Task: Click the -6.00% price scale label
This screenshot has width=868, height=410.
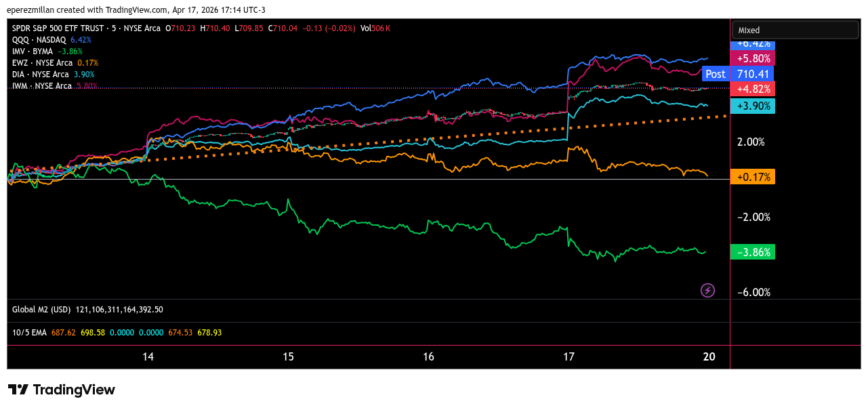Action: click(754, 292)
